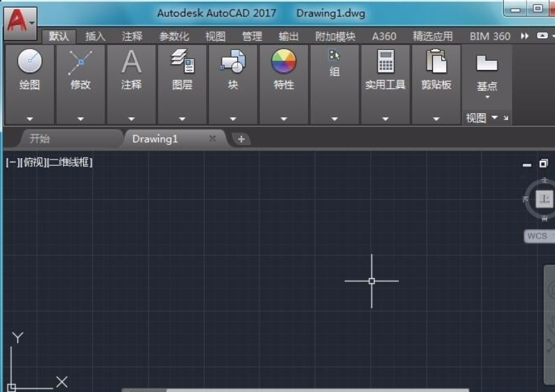Click the Draw (绘图) panel icon
This screenshot has width=555, height=392.
point(30,61)
